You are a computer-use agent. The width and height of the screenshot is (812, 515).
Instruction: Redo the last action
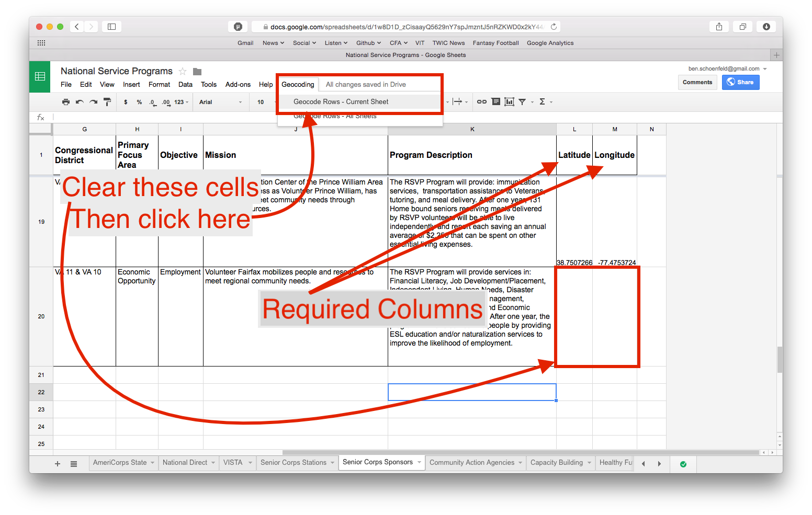click(x=93, y=102)
